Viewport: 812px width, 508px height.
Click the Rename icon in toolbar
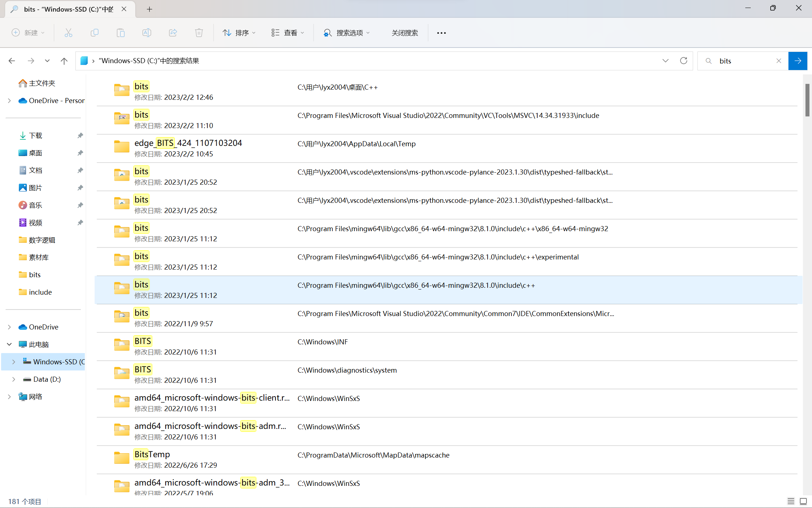tap(147, 33)
